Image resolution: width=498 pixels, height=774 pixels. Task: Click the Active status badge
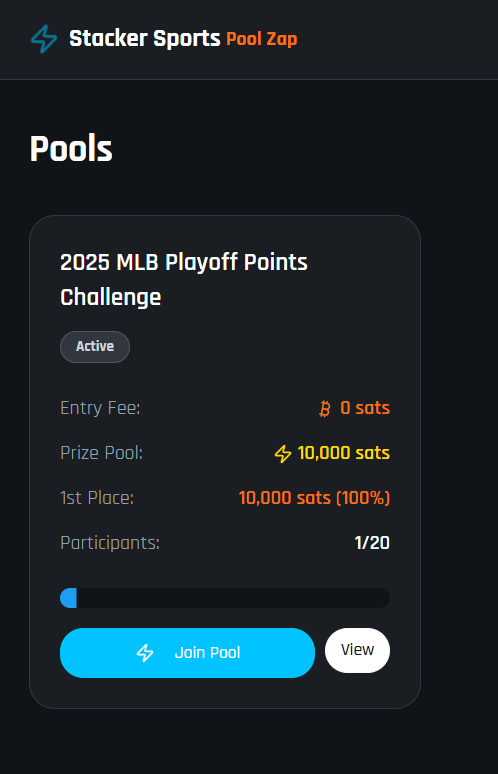coord(95,347)
